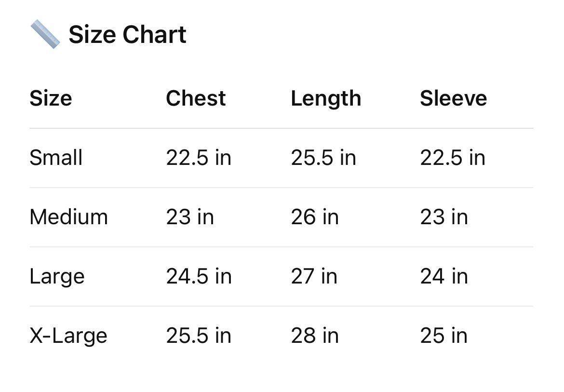
Task: Select the Medium size row label
Action: point(68,217)
